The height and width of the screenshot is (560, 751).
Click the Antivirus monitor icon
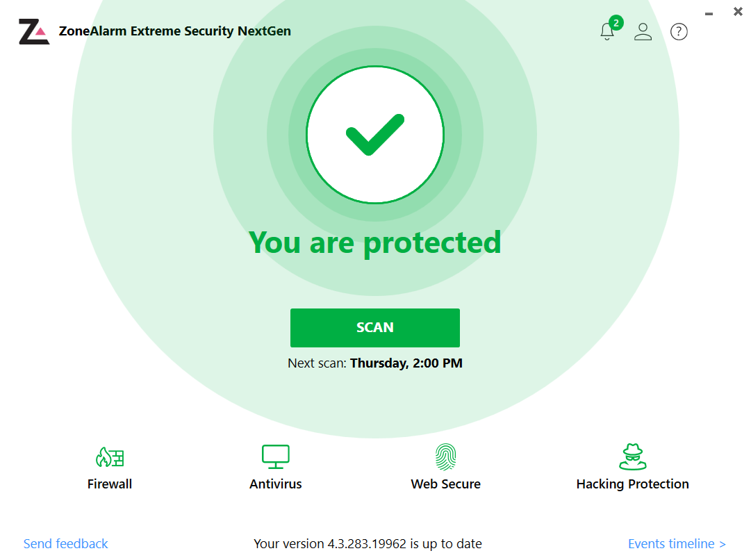click(276, 457)
